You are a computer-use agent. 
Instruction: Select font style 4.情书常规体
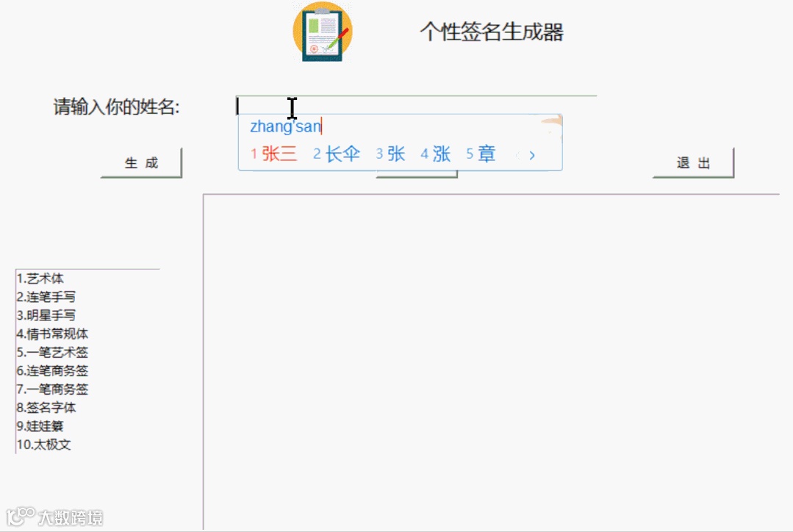pos(53,334)
